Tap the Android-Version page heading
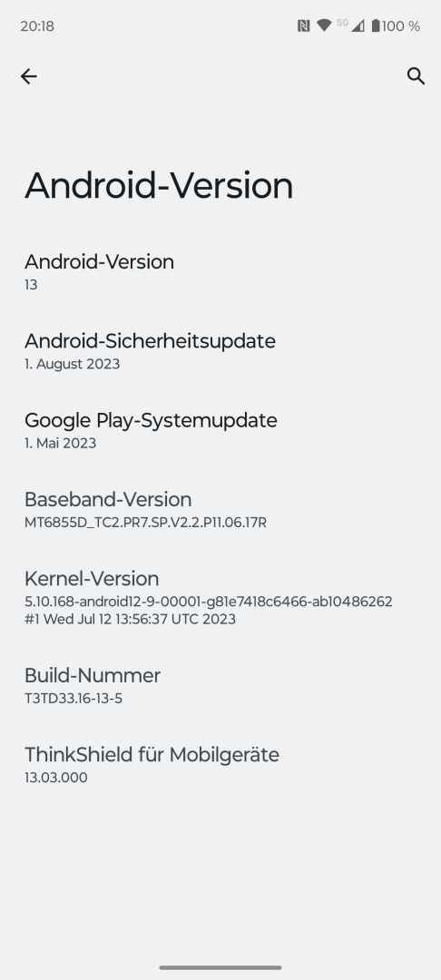Viewport: 441px width, 980px height. click(x=159, y=186)
